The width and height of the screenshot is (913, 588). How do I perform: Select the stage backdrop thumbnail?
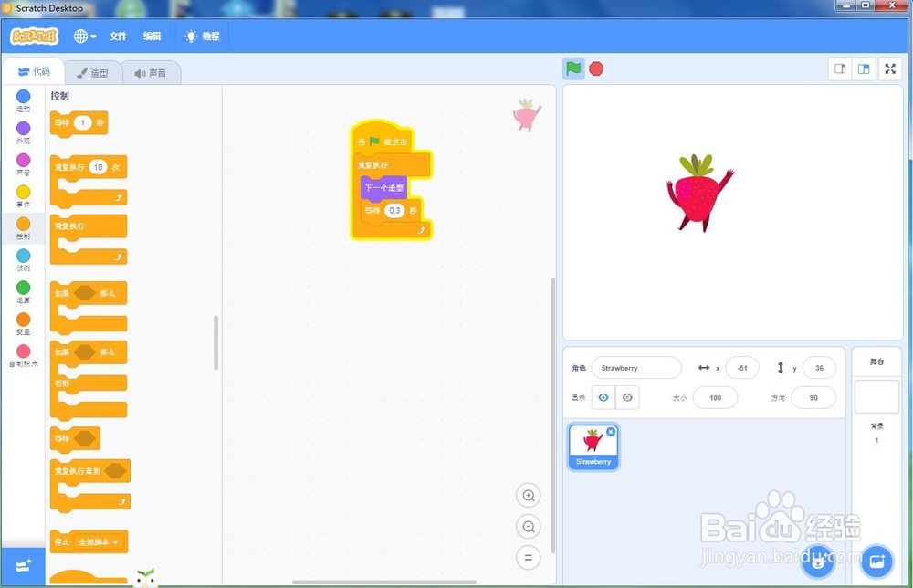point(876,397)
